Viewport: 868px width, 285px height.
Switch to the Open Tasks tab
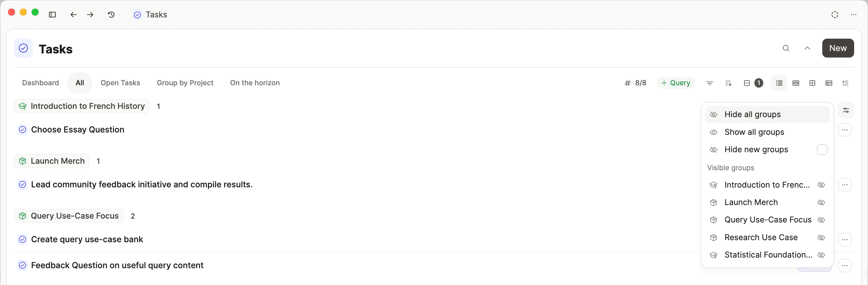(x=120, y=83)
